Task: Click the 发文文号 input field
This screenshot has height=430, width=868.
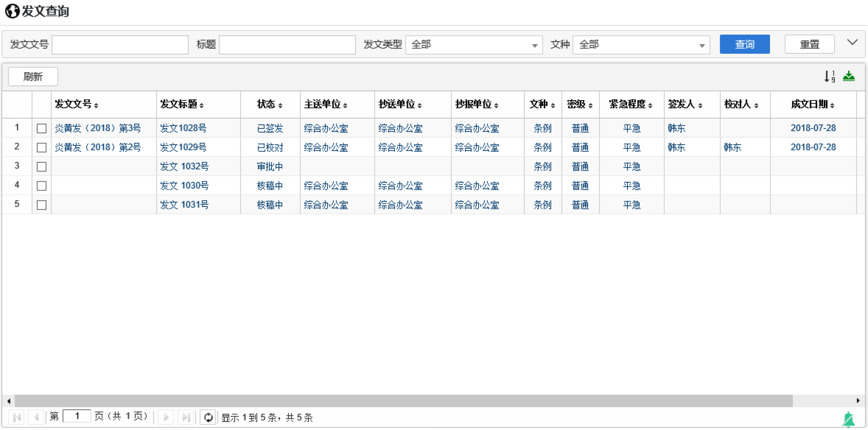Action: [120, 45]
